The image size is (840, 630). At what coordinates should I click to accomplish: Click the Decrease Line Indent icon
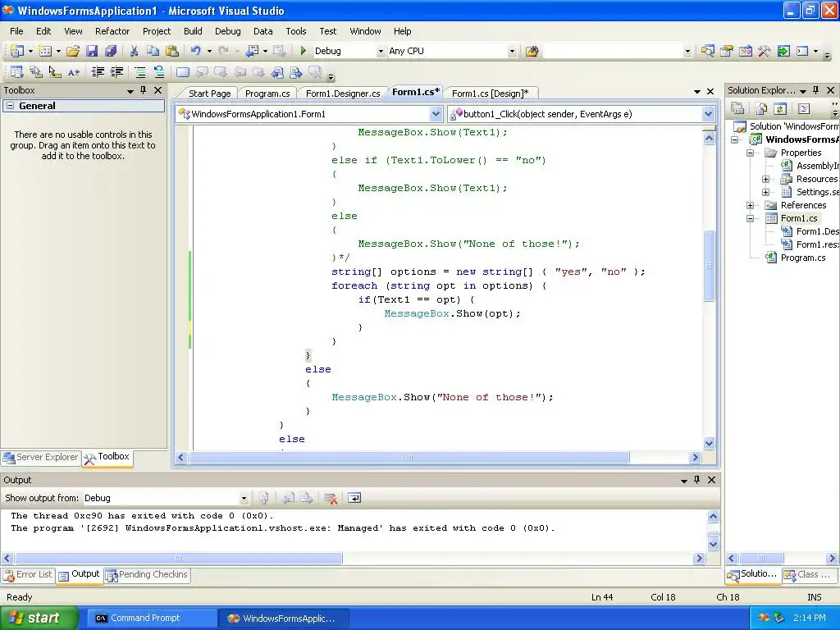pos(98,72)
